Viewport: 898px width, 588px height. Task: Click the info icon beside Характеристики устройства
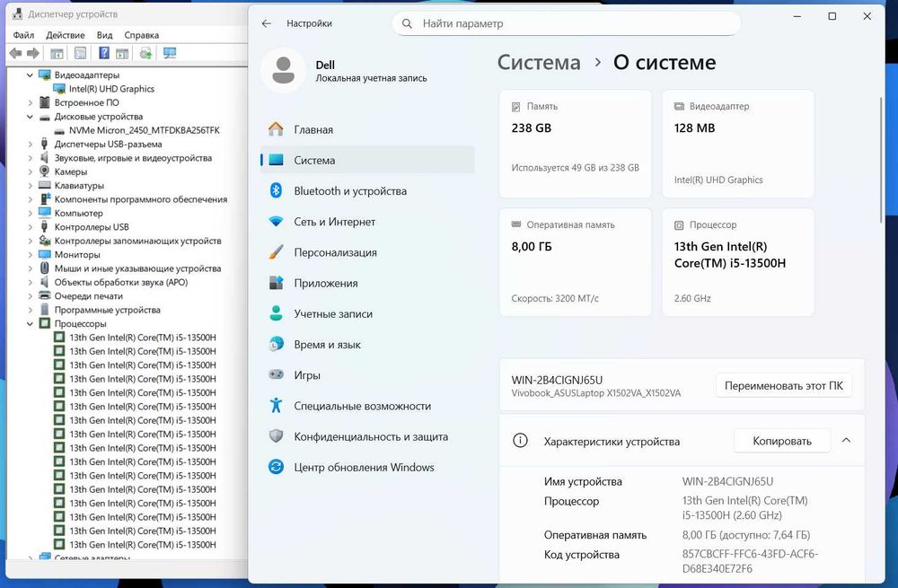(x=520, y=441)
